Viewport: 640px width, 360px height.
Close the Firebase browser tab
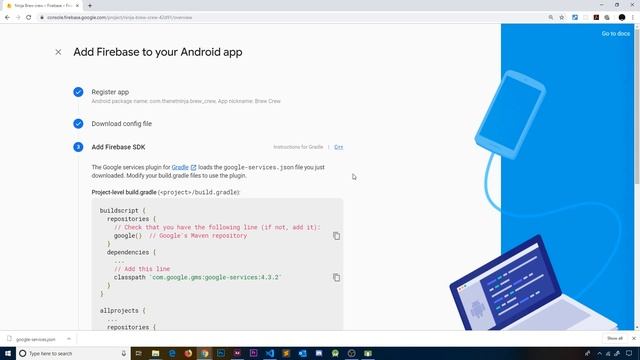click(77, 6)
